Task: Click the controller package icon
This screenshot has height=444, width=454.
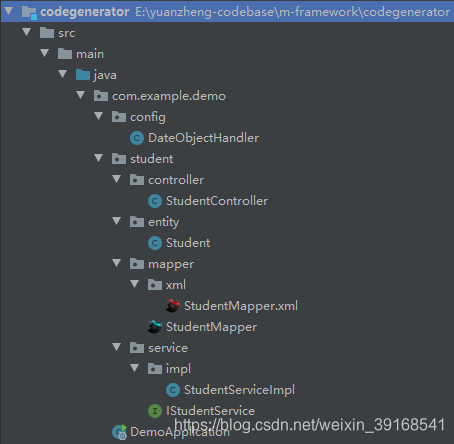Action: (x=137, y=180)
